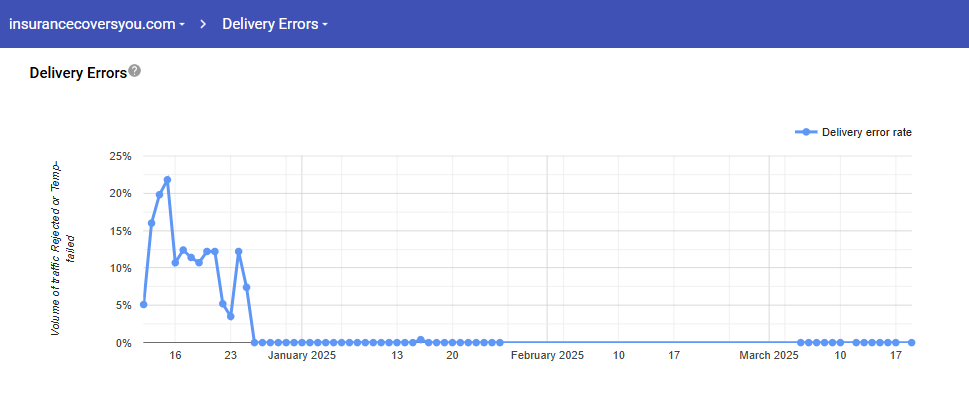The image size is (969, 398).
Task: Click the 7.5% point before the drop to zero
Action: click(247, 287)
